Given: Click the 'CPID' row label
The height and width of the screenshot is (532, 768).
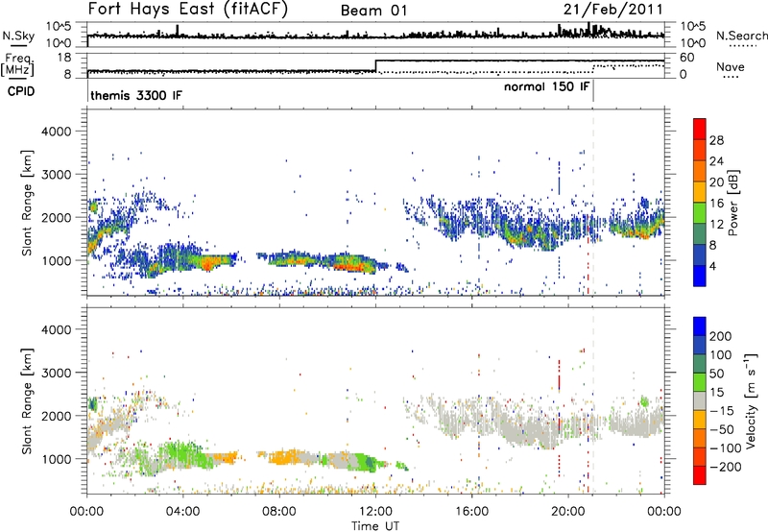Looking at the screenshot, I should coord(21,91).
